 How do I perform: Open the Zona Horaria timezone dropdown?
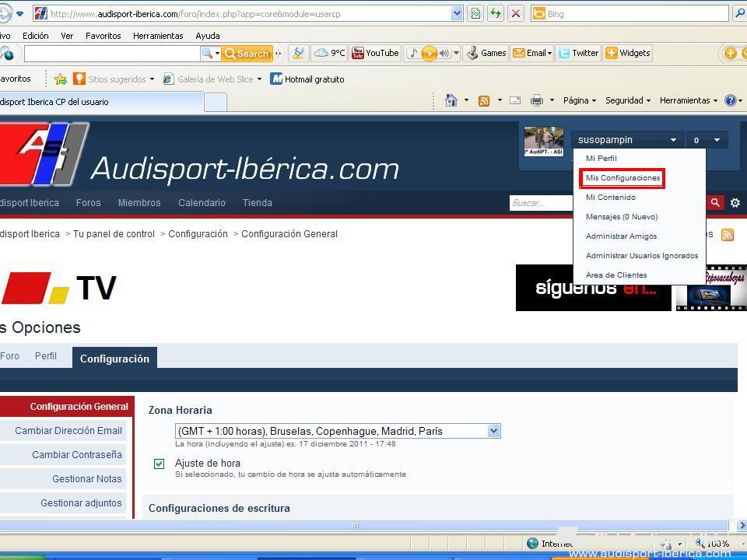338,431
